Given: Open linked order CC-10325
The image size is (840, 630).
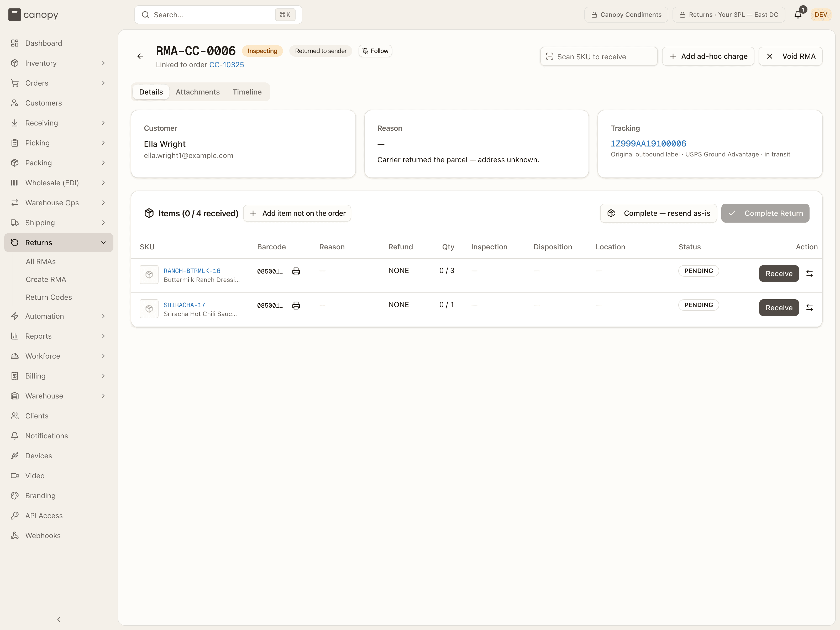Looking at the screenshot, I should (227, 65).
